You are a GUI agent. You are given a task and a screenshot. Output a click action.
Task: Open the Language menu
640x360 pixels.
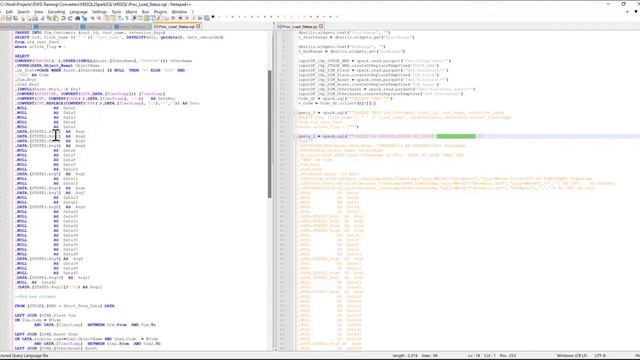(78, 12)
